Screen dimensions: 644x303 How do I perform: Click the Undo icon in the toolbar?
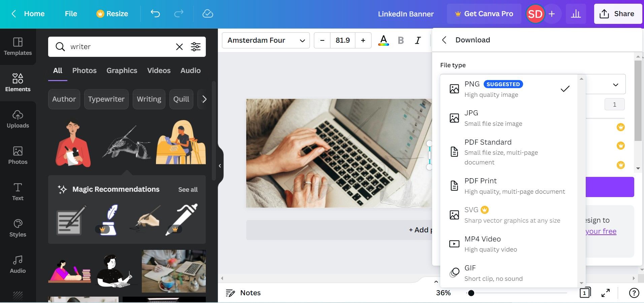pyautogui.click(x=155, y=13)
